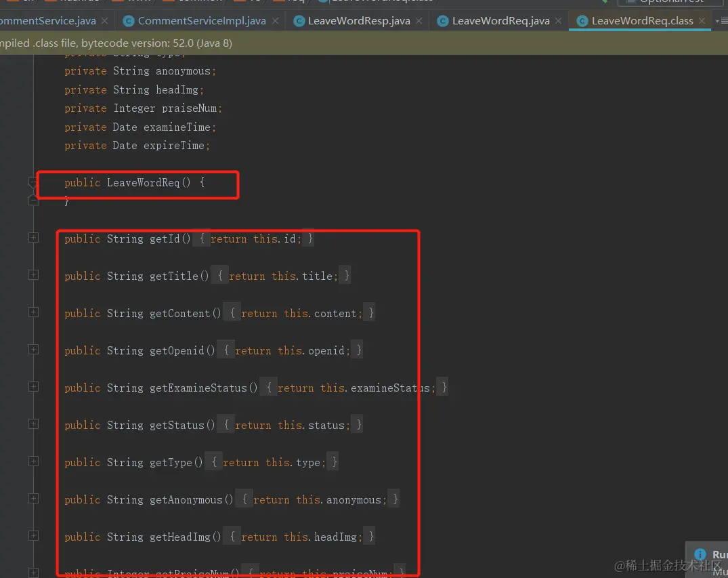Click the 'private Integer praiseNum;' field line
Screen dimensions: 728x578
click(144, 108)
